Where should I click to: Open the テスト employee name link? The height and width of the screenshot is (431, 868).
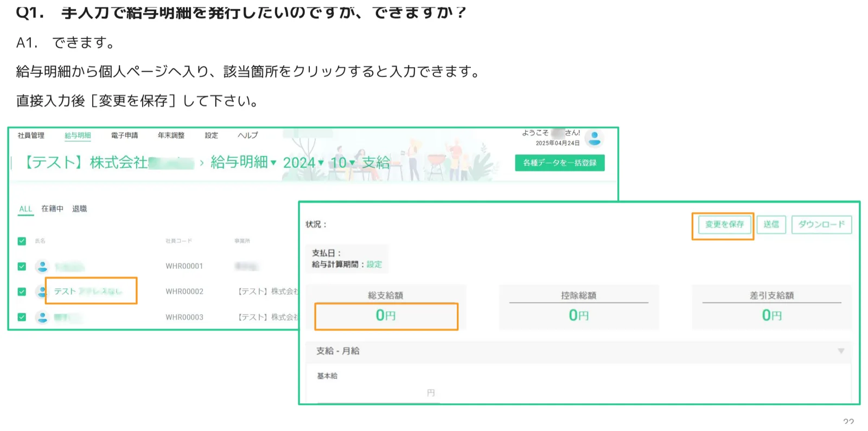click(88, 292)
